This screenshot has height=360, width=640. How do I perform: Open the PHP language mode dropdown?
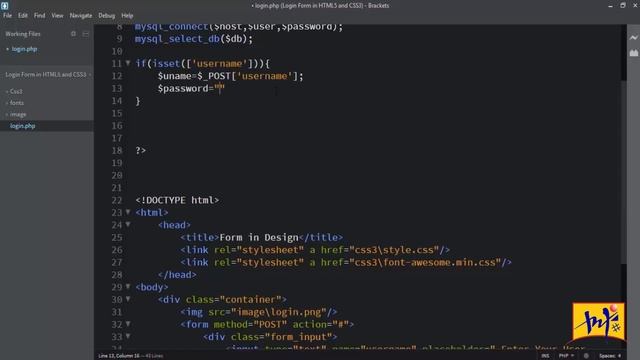tap(566, 356)
